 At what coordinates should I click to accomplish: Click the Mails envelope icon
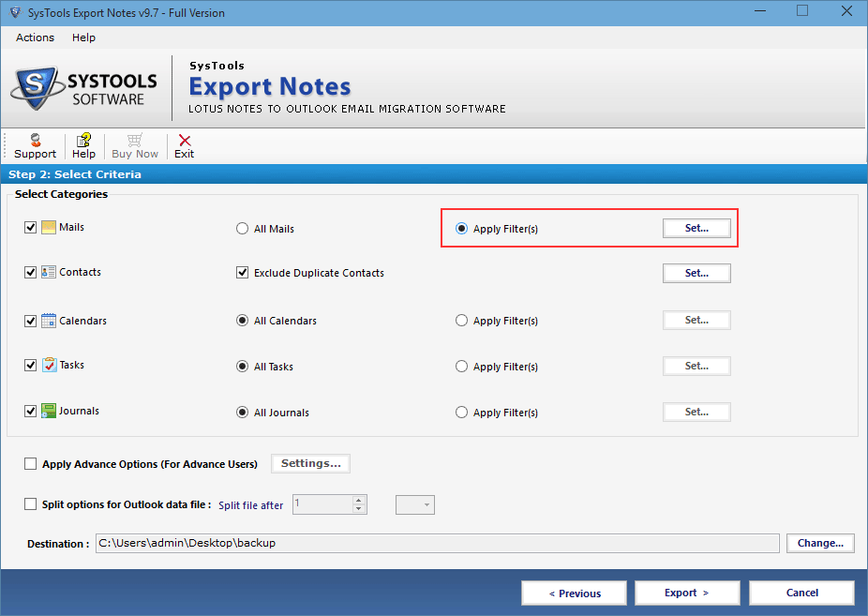pos(49,228)
